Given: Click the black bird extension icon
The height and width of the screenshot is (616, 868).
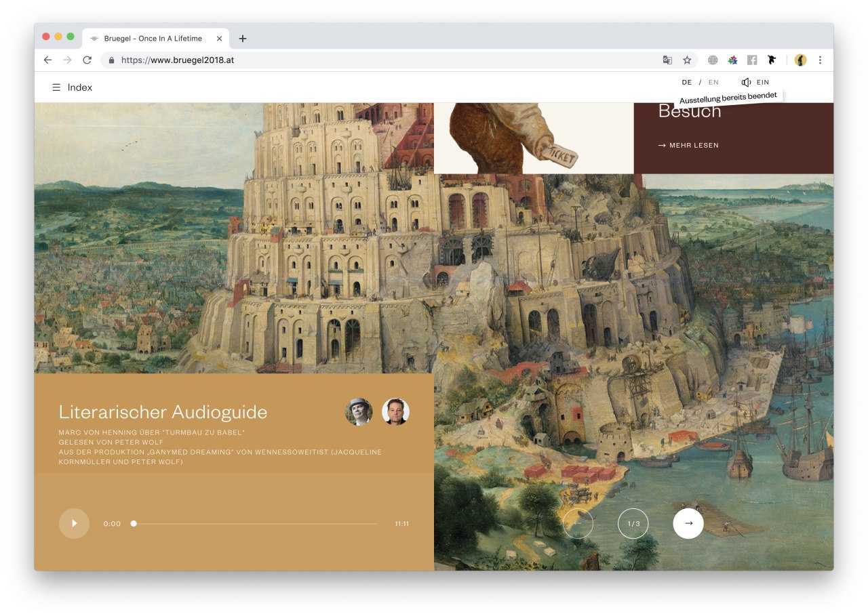Looking at the screenshot, I should (x=772, y=60).
